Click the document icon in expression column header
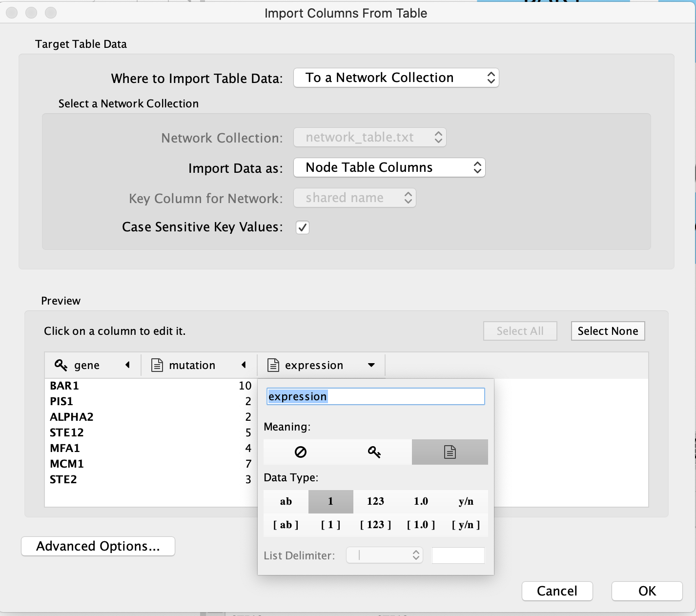Viewport: 696px width, 616px height. click(273, 365)
